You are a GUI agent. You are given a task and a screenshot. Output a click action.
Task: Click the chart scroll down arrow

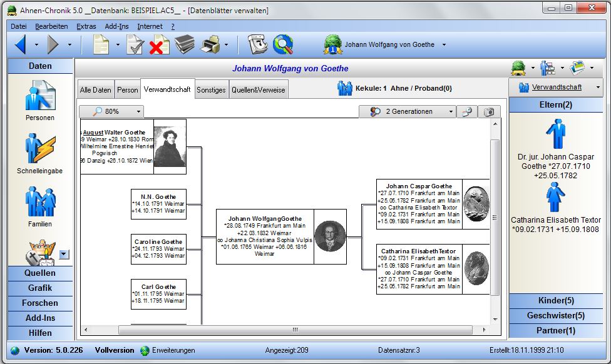(x=495, y=320)
